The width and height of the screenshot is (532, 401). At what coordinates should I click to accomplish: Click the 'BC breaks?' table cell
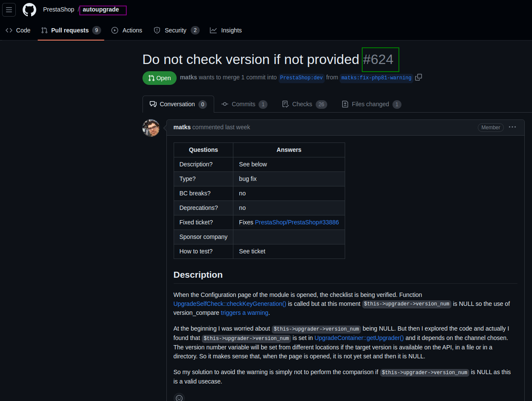coord(203,194)
